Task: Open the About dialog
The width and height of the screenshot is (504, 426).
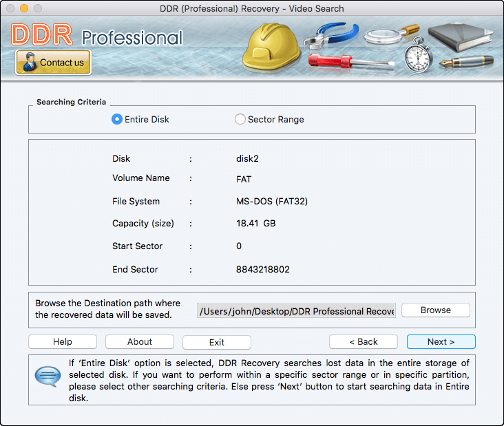Action: pyautogui.click(x=140, y=341)
